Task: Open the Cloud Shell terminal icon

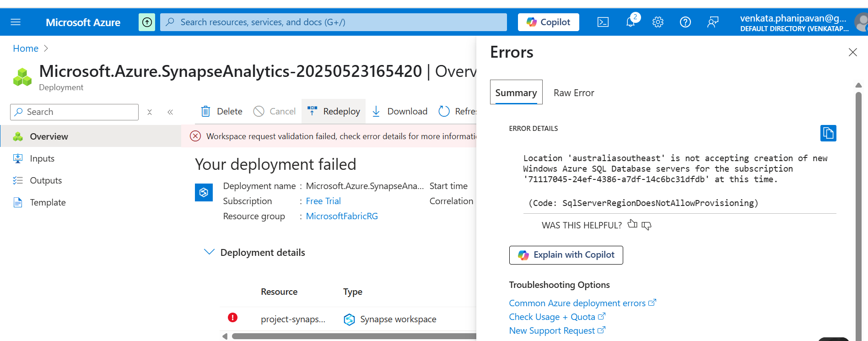Action: [x=603, y=22]
